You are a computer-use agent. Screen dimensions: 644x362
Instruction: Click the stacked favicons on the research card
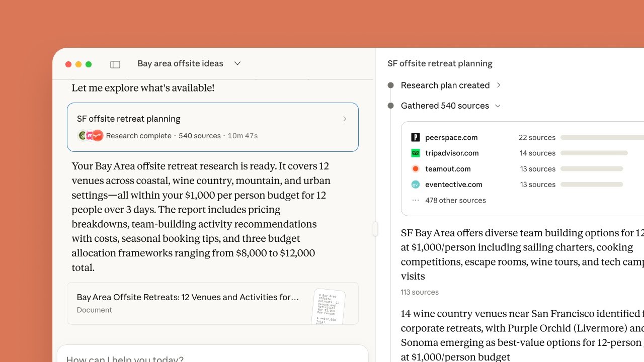click(x=90, y=135)
